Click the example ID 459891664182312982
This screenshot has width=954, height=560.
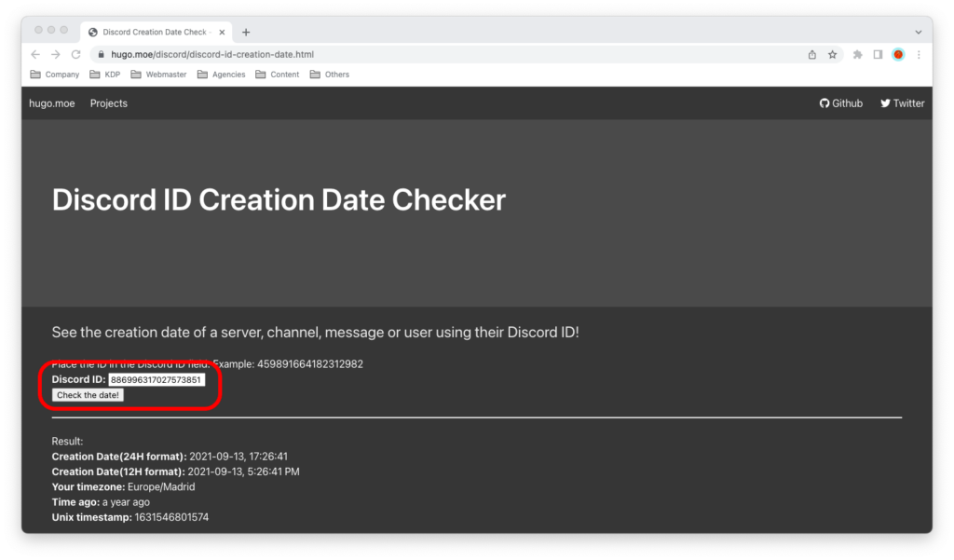[310, 364]
